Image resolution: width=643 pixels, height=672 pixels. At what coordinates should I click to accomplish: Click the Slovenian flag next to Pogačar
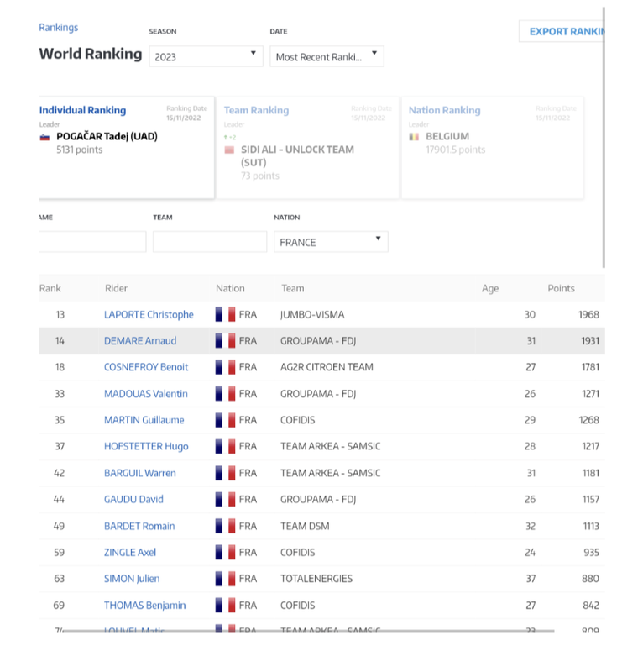click(x=44, y=137)
